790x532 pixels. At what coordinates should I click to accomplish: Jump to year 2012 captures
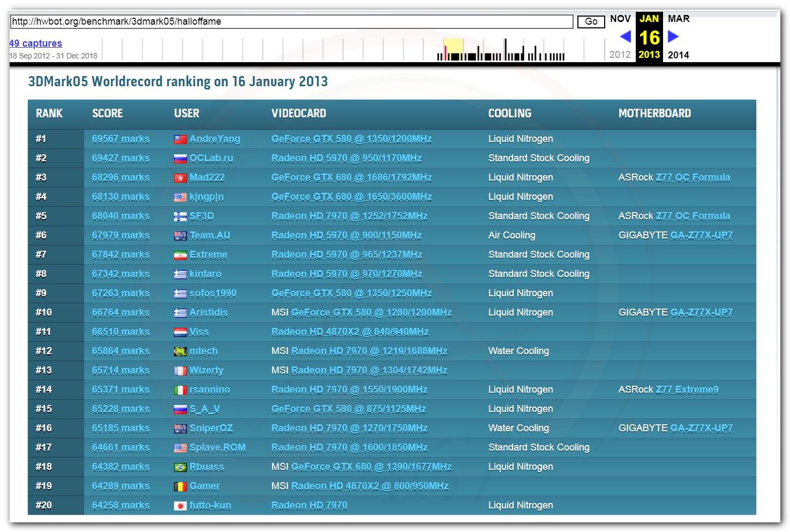[620, 55]
